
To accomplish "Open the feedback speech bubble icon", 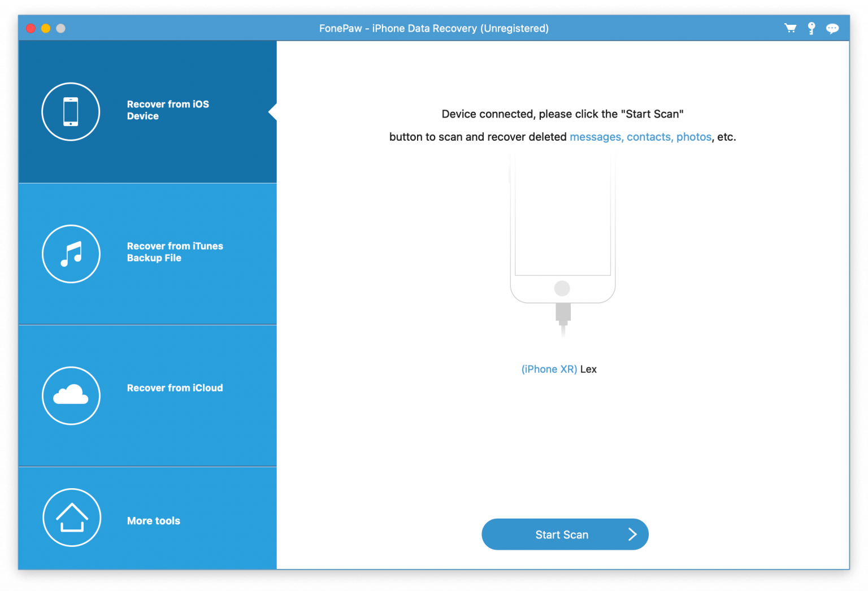I will (832, 28).
